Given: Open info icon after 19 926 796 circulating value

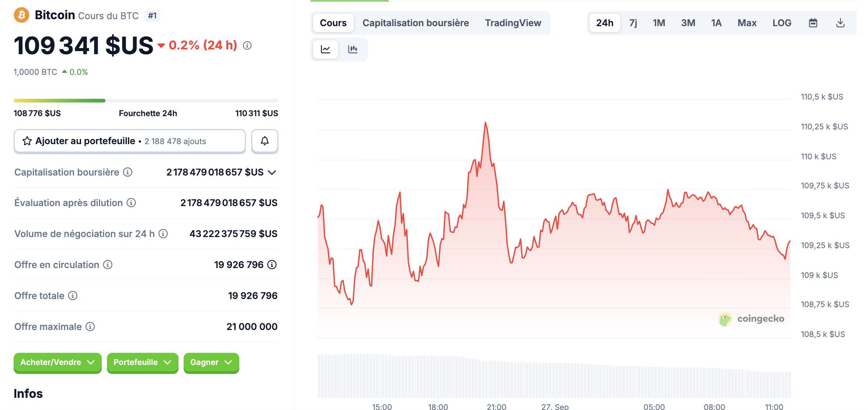Looking at the screenshot, I should [x=272, y=265].
